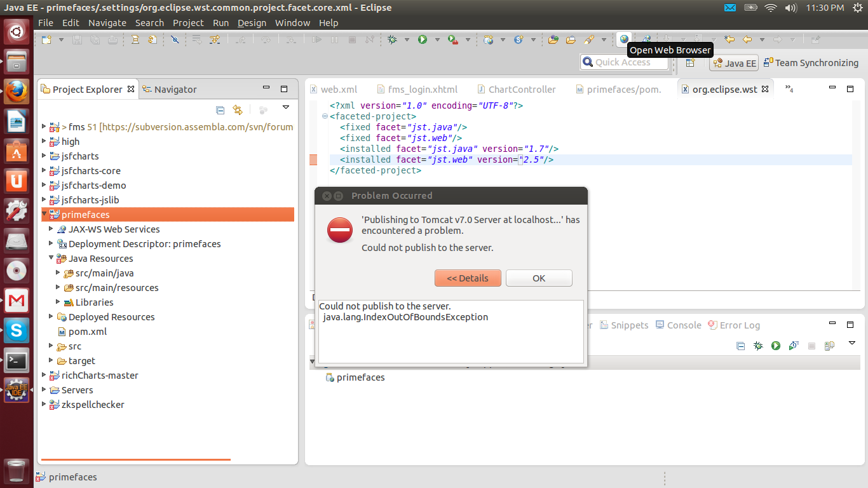Viewport: 868px width, 488px height.
Task: Click the Debug bug icon in main toolbar
Action: point(392,39)
